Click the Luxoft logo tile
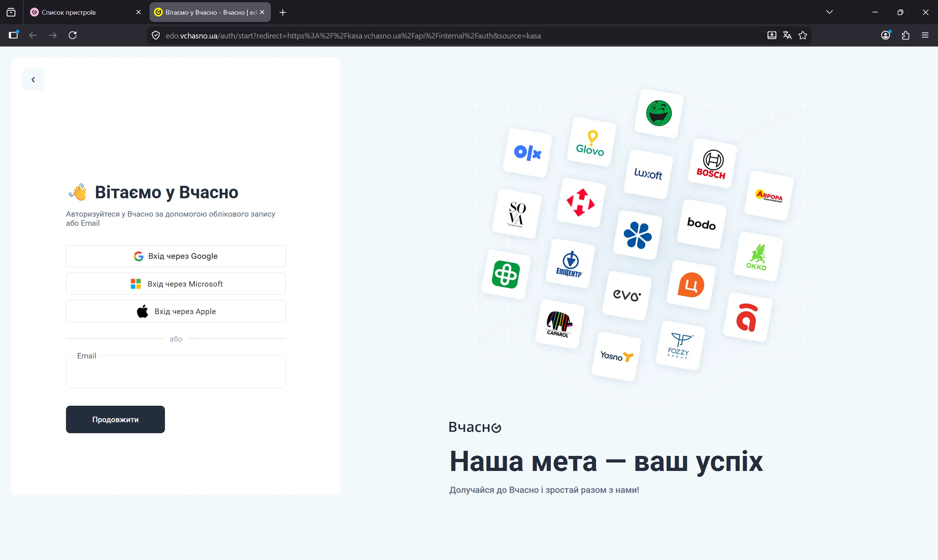Image resolution: width=938 pixels, height=560 pixels. 648,174
